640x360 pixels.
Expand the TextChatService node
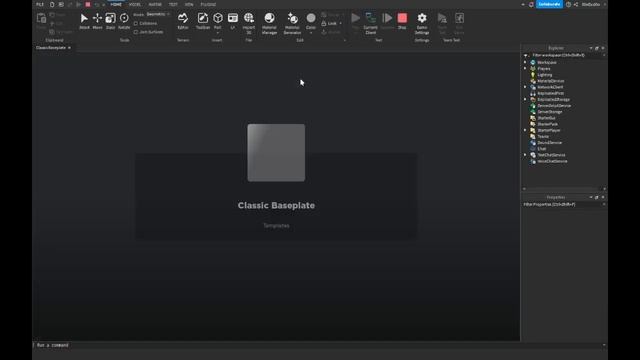coord(525,155)
